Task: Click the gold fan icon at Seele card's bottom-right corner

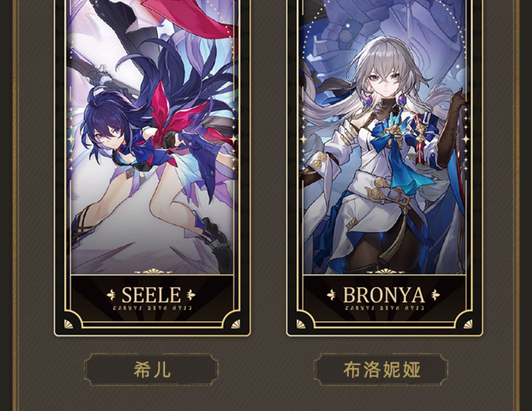Action: coord(236,324)
